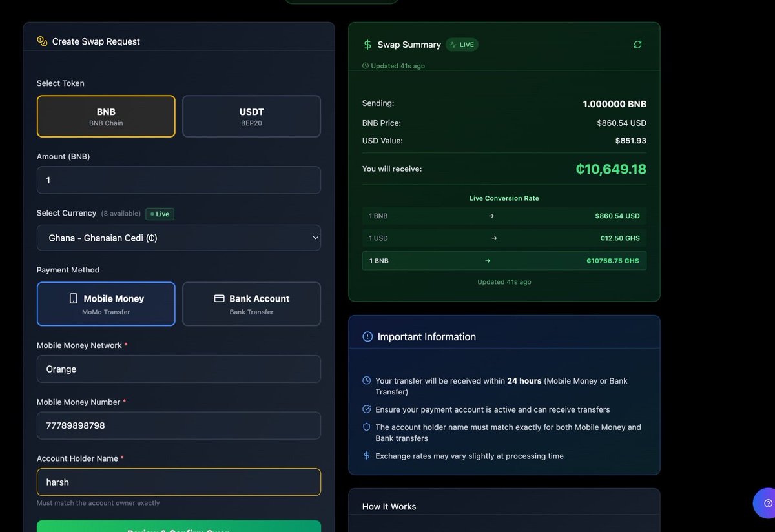Screen dimensions: 775x532
Task: Select the USDT BEP20 token option
Action: point(252,116)
